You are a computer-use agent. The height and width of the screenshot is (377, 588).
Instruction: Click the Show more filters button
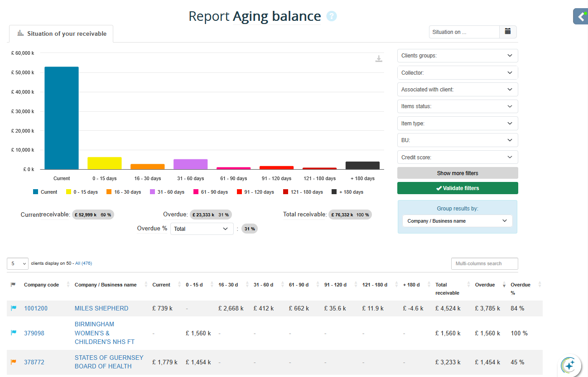[x=457, y=173]
